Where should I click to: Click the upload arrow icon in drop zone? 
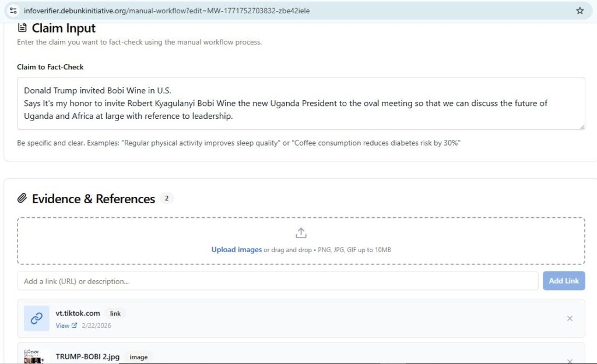[x=301, y=233]
